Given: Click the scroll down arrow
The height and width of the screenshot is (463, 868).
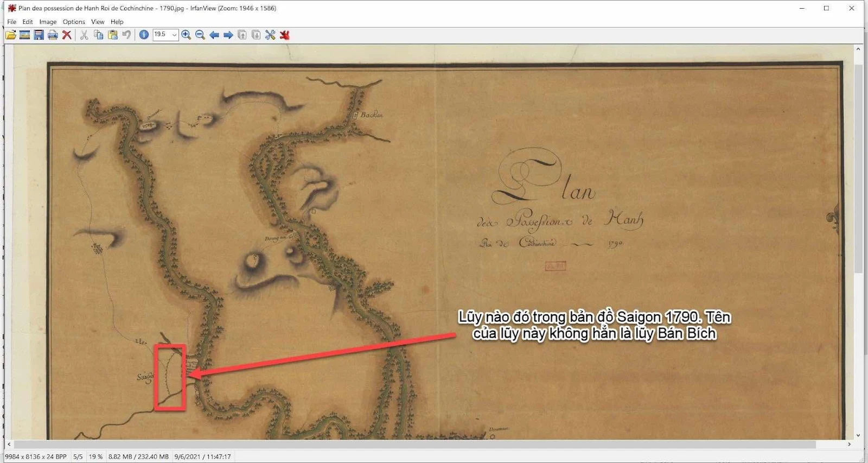Looking at the screenshot, I should click(858, 435).
